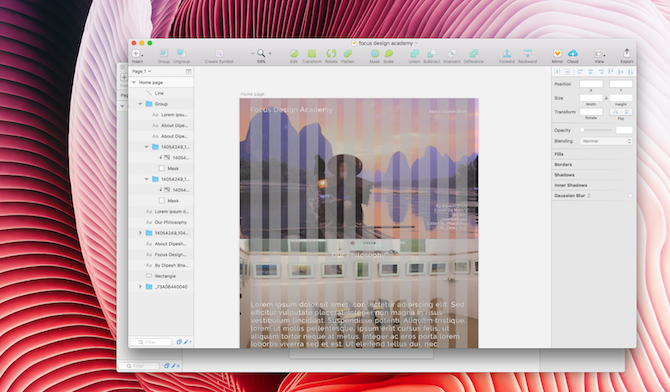
Task: Expand the _73A06440040 group layer
Action: pyautogui.click(x=140, y=287)
